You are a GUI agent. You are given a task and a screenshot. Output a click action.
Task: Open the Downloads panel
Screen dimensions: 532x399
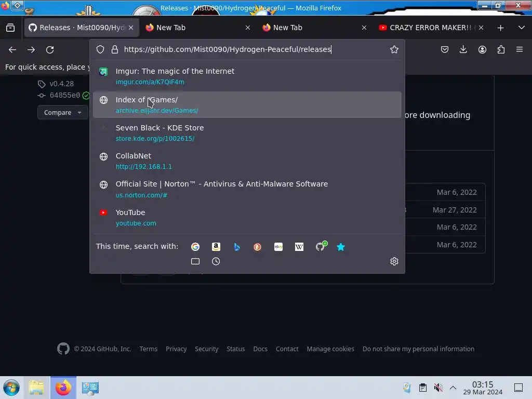pos(463,49)
